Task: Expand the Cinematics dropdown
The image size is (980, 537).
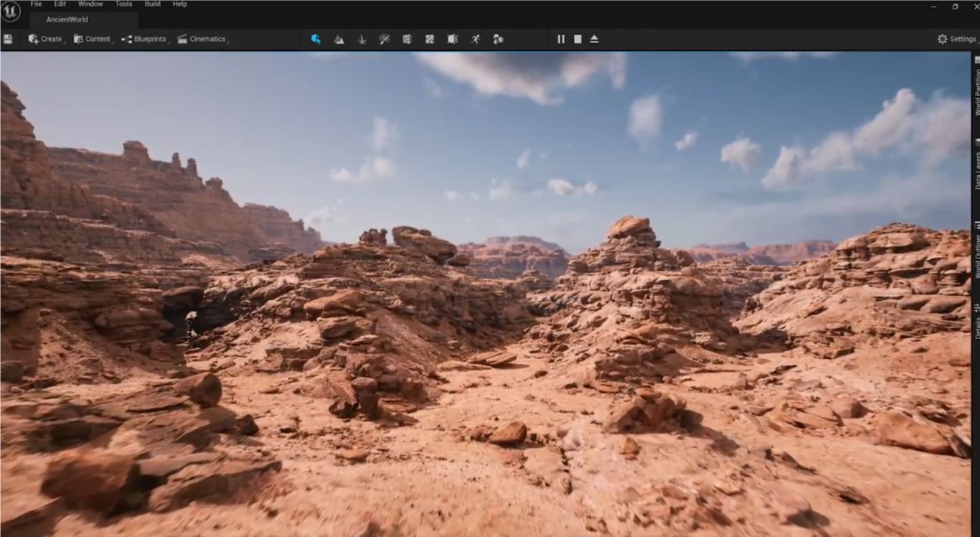Action: [202, 39]
